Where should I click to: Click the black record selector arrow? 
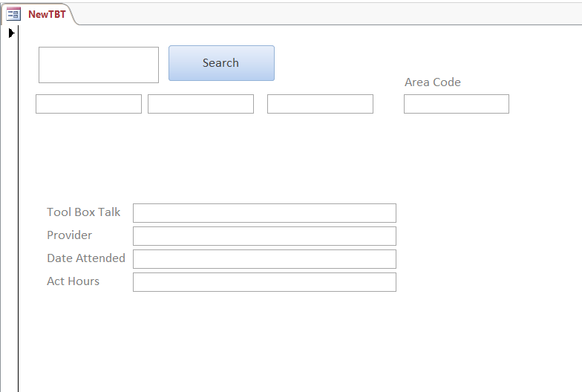click(11, 33)
